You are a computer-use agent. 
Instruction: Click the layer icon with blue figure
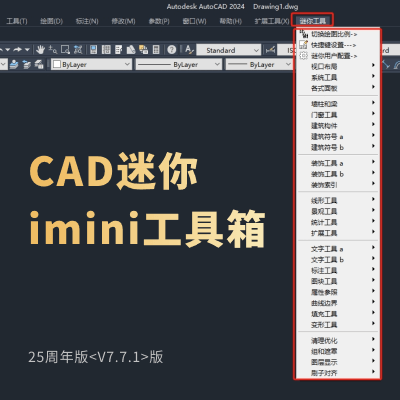tap(14, 64)
